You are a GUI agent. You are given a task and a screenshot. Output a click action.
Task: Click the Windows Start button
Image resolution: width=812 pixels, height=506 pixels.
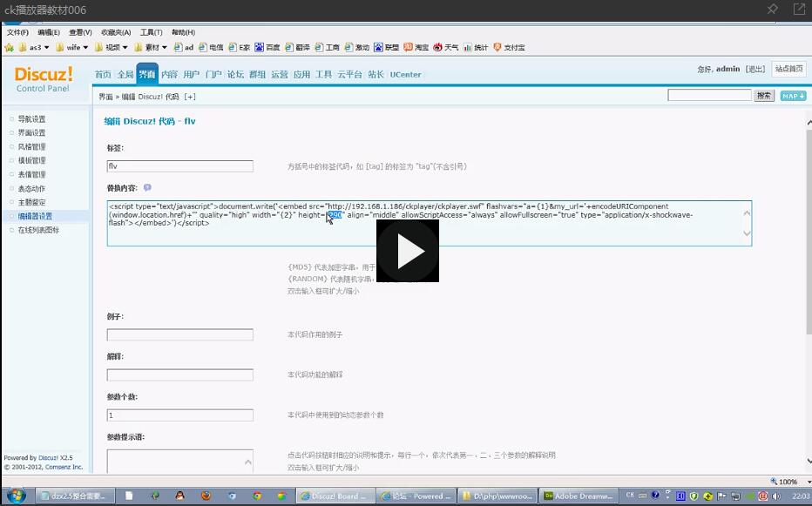click(16, 496)
